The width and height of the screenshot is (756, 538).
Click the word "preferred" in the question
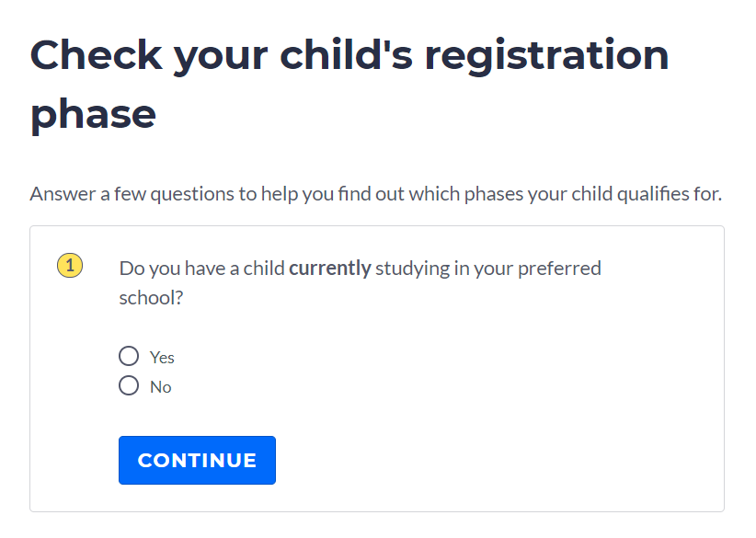click(x=558, y=269)
